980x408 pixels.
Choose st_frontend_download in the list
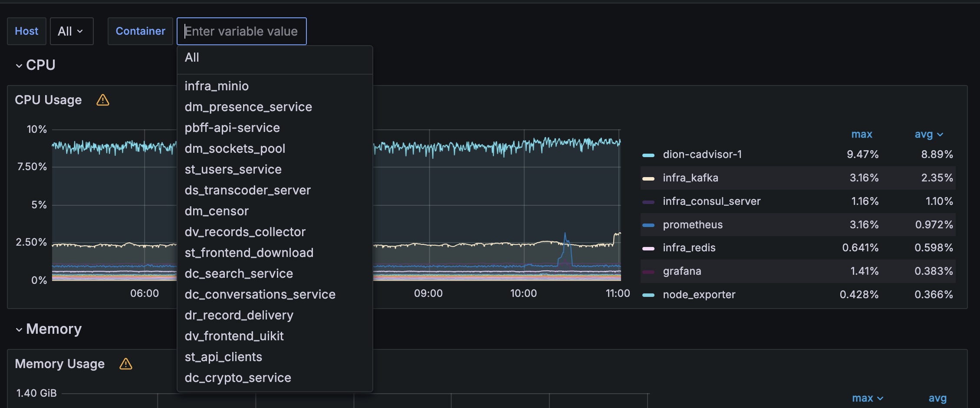[275, 253]
